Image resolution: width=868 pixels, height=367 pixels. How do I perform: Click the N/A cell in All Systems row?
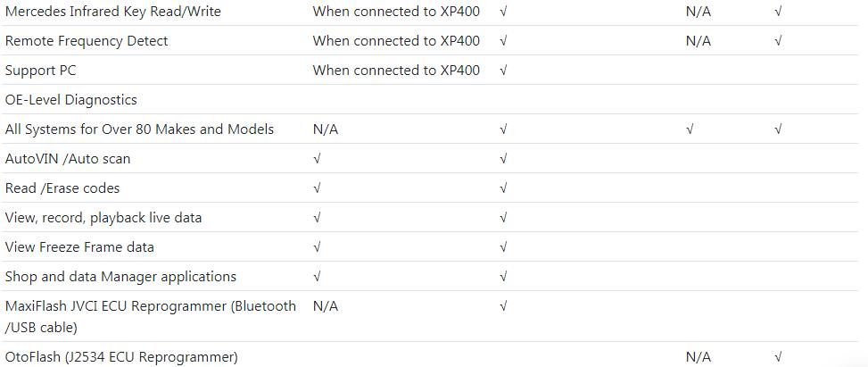pos(326,129)
